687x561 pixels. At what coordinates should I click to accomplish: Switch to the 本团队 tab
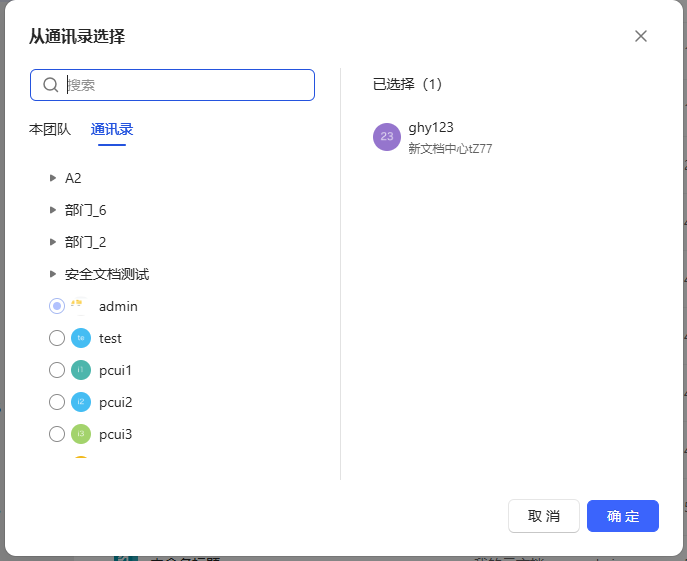tap(50, 129)
